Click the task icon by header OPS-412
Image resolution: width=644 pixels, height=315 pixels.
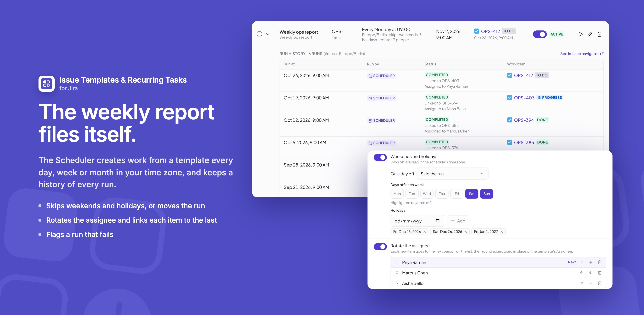[x=477, y=31]
